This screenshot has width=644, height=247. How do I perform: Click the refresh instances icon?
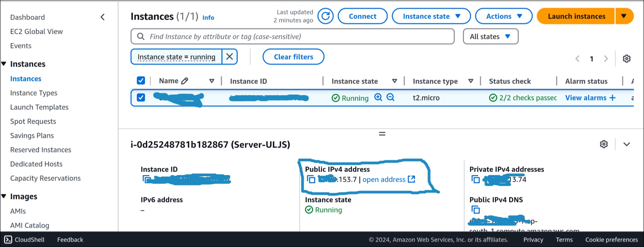pyautogui.click(x=325, y=16)
